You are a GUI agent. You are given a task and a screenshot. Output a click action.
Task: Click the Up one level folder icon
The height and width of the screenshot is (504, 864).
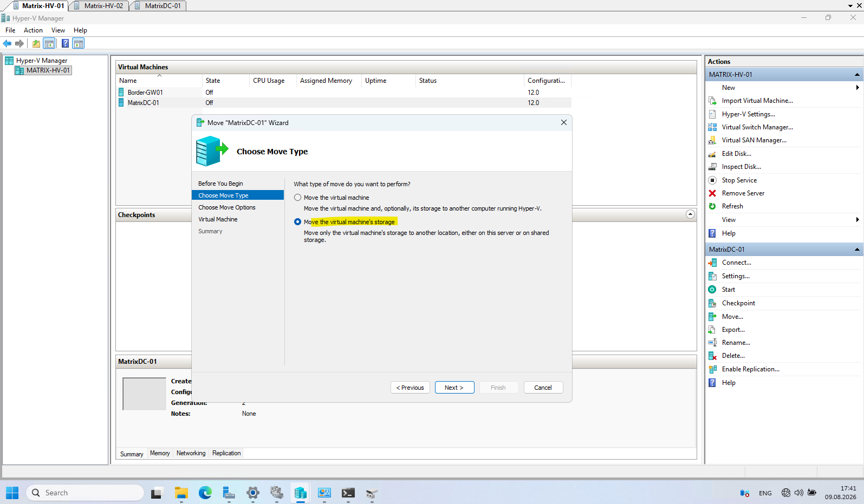[36, 43]
